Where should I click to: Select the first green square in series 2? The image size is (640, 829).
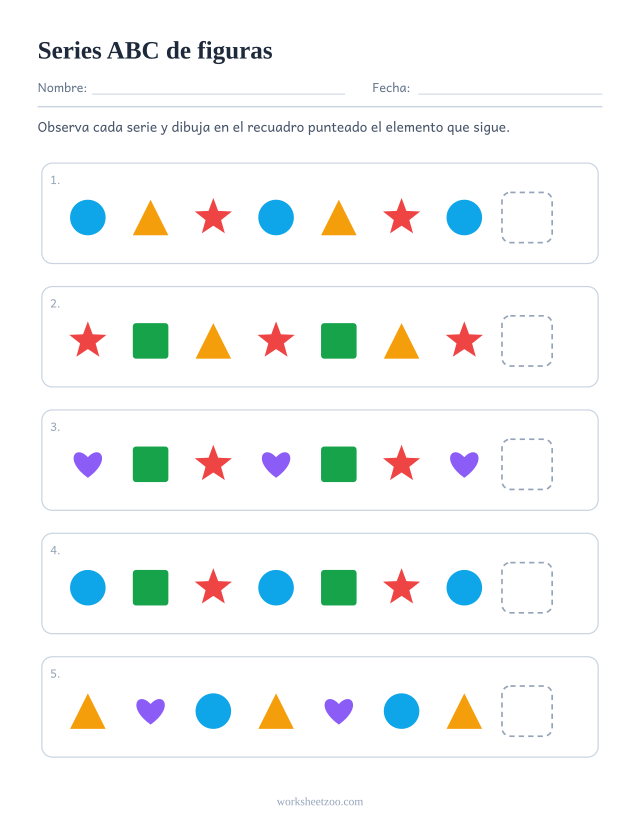click(x=151, y=341)
